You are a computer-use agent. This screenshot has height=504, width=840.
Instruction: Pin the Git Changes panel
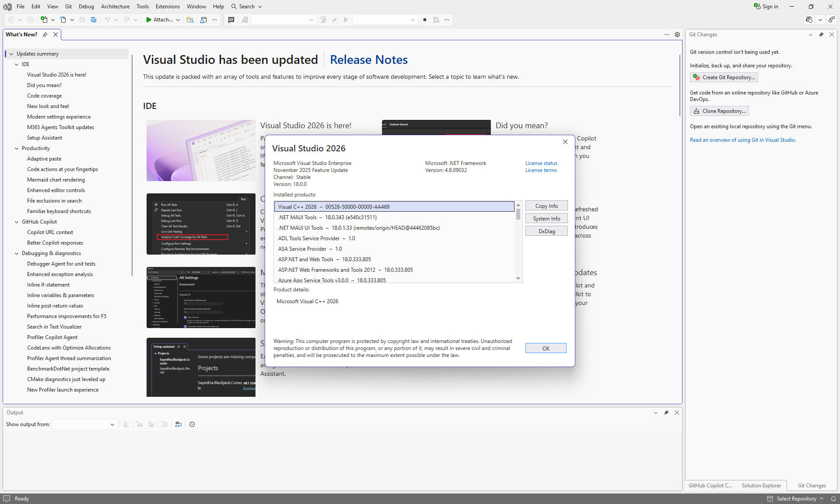click(821, 35)
